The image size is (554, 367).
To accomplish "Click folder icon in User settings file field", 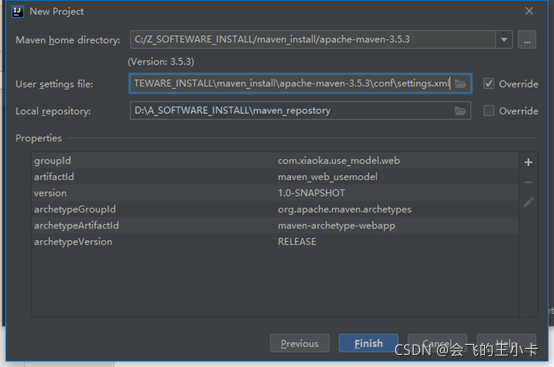I will tap(460, 84).
